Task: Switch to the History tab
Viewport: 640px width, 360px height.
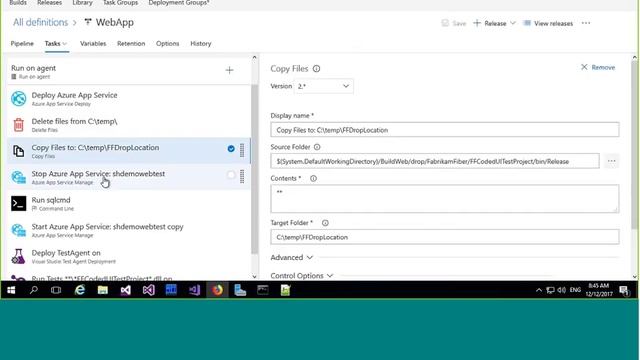Action: 201,44
